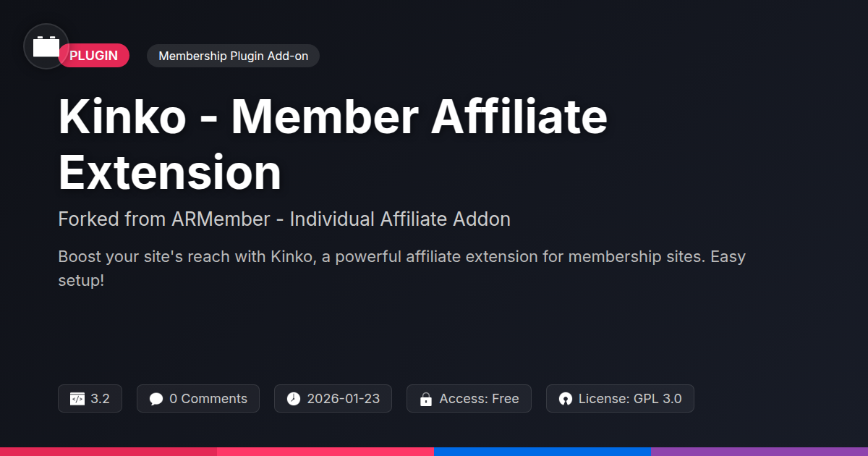The image size is (868, 456).
Task: Click the comments speech bubble icon
Action: click(x=156, y=399)
